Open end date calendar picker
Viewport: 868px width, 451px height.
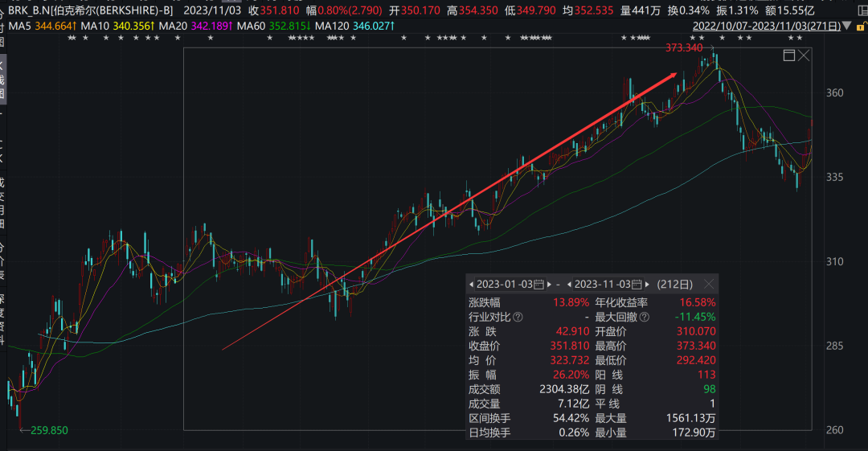coord(637,285)
